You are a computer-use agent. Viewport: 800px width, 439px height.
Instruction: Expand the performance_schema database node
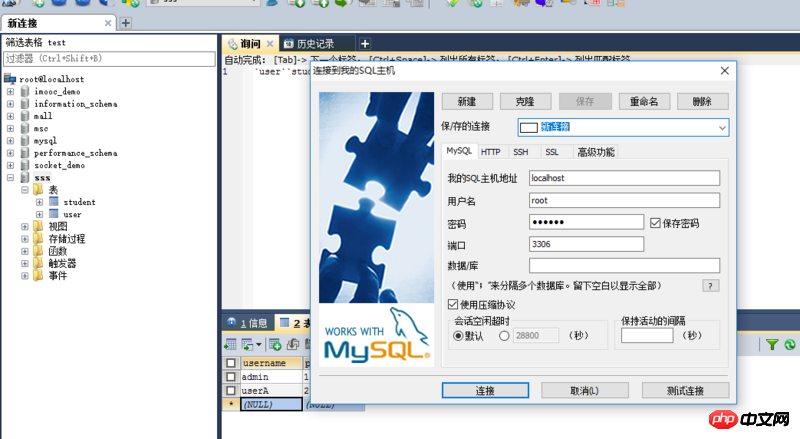click(10, 153)
